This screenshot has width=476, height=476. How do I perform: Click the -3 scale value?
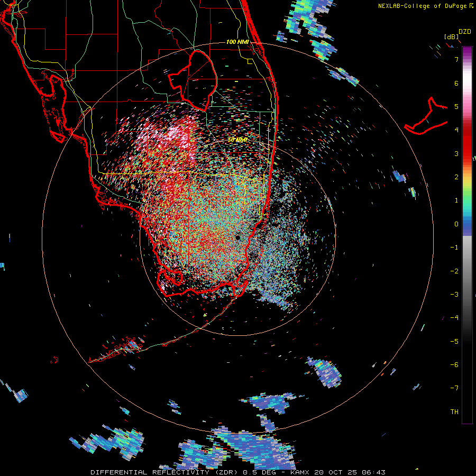click(454, 295)
